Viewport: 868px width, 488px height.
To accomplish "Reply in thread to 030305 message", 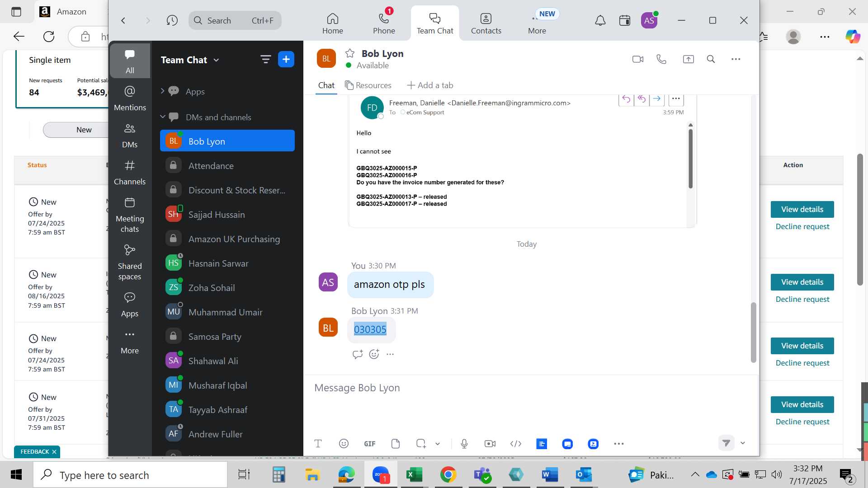I will click(357, 354).
